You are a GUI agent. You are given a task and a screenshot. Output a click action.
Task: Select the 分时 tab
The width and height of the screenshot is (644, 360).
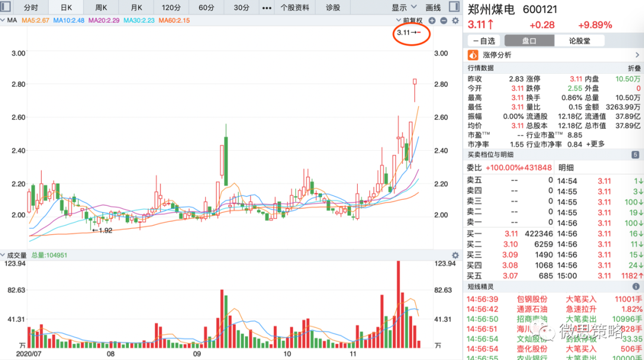click(x=30, y=8)
